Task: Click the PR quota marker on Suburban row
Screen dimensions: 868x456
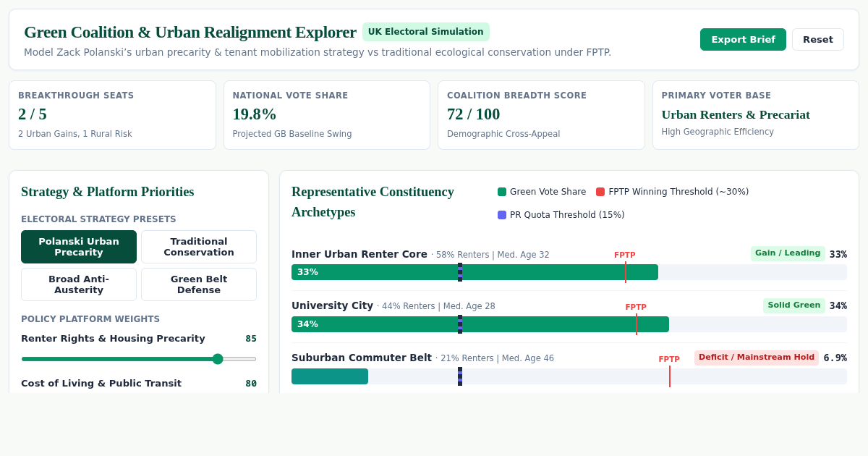Action: 460,376
